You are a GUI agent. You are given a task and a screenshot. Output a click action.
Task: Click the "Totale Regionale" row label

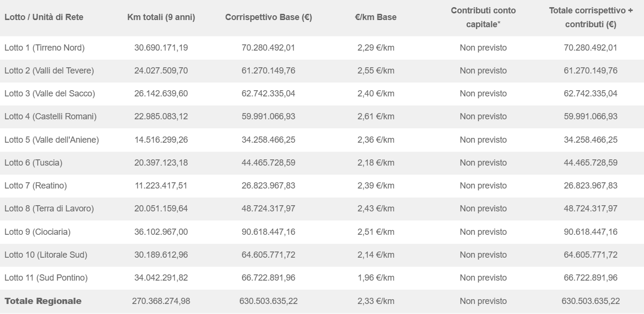click(43, 301)
